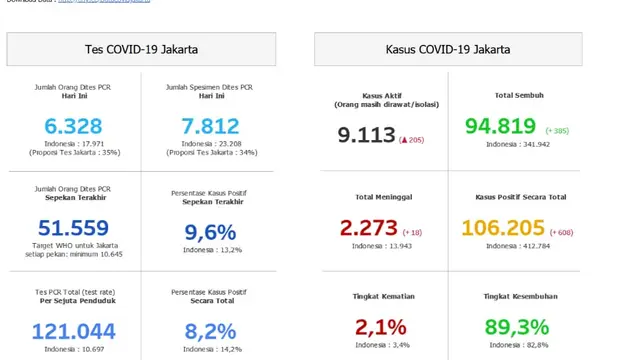640x360 pixels.
Task: Click the 51.559 weekly tested value
Action: 73,227
